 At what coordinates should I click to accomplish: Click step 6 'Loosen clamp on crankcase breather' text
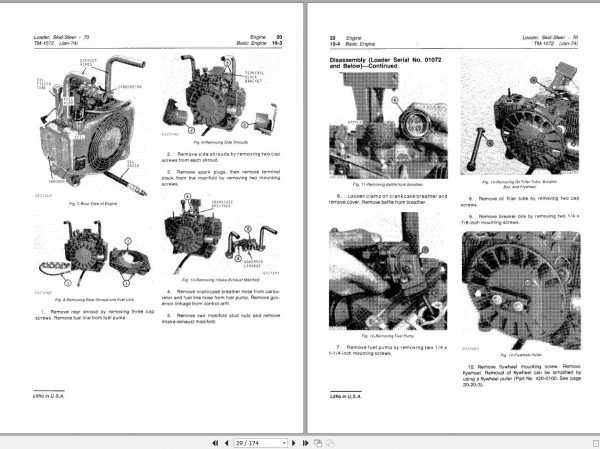[388, 199]
